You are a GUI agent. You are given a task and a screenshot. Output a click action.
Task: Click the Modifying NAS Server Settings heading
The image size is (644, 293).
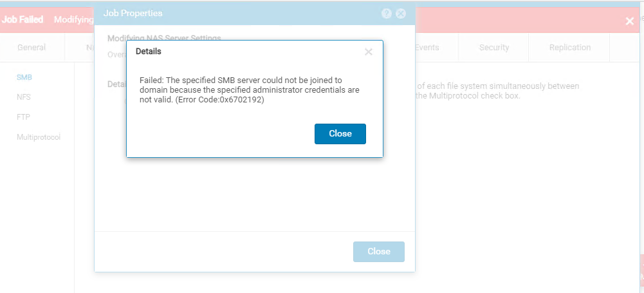pos(164,39)
